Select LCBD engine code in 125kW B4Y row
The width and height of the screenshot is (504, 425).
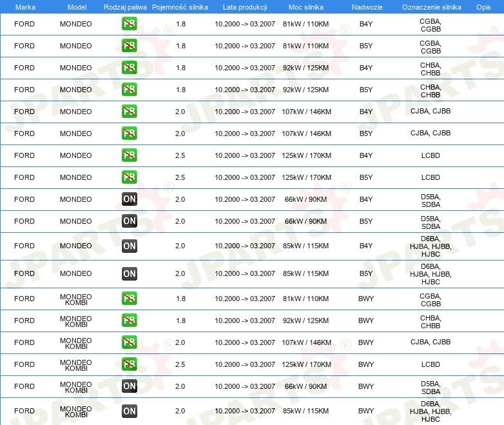[431, 155]
